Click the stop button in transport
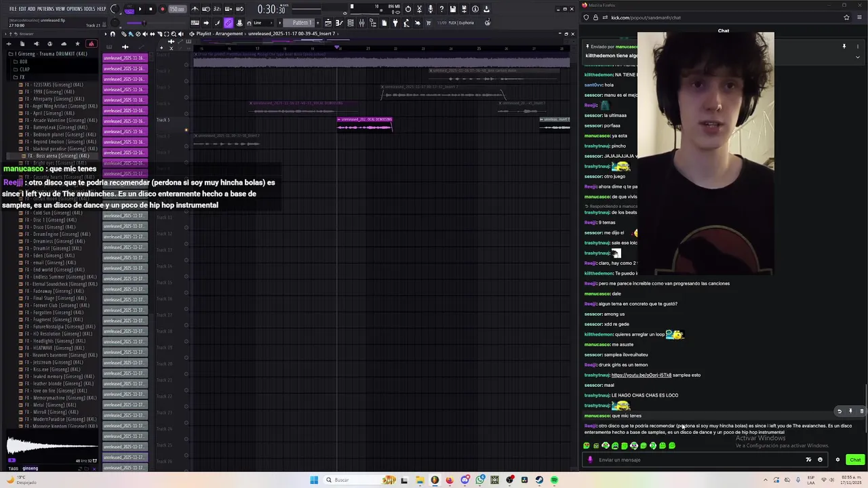Viewport: 868px width, 488px height. 151,9
